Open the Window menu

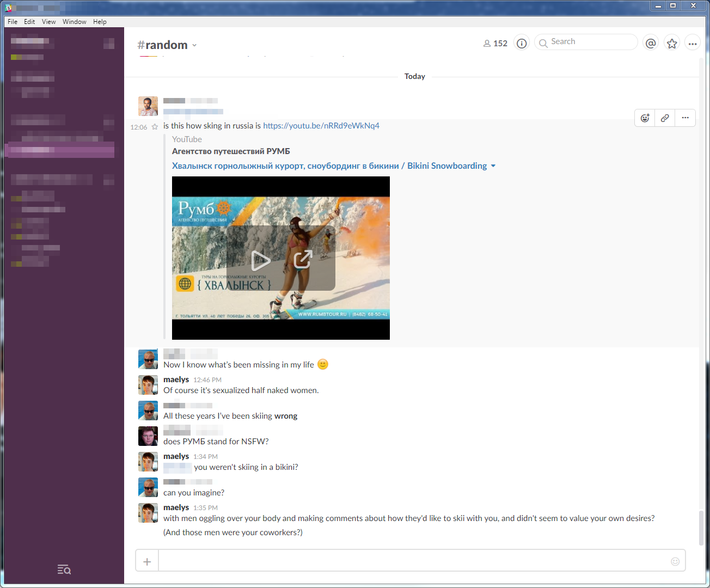74,22
